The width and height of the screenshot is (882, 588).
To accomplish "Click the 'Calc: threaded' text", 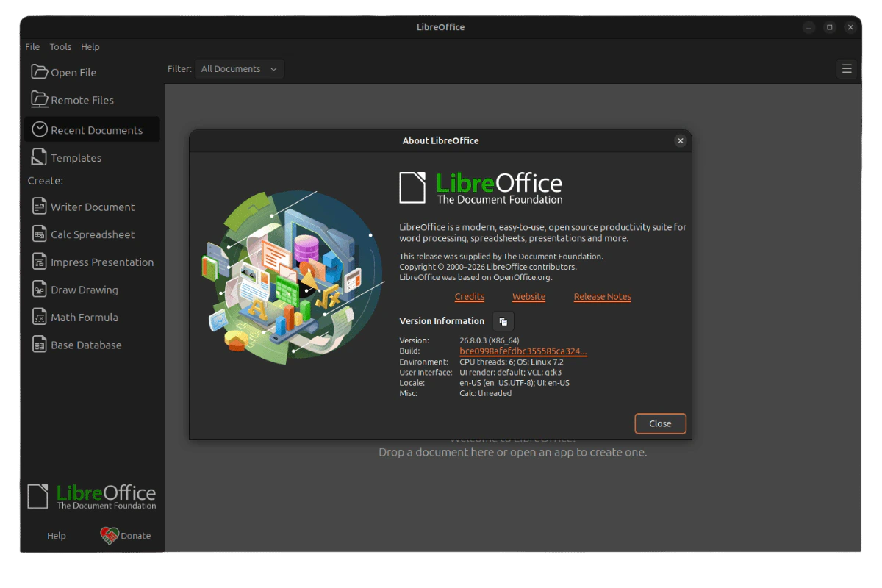I will pyautogui.click(x=486, y=393).
